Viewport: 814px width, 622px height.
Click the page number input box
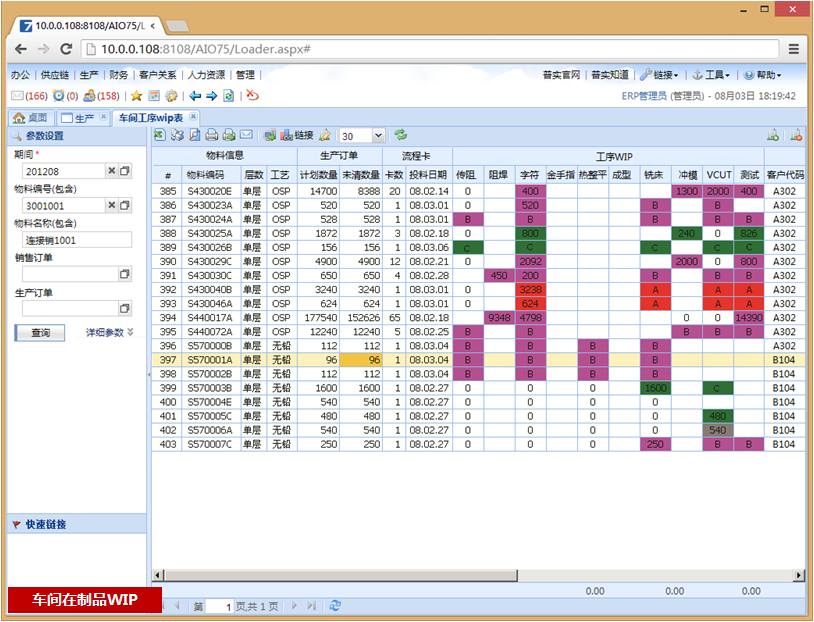coord(220,606)
